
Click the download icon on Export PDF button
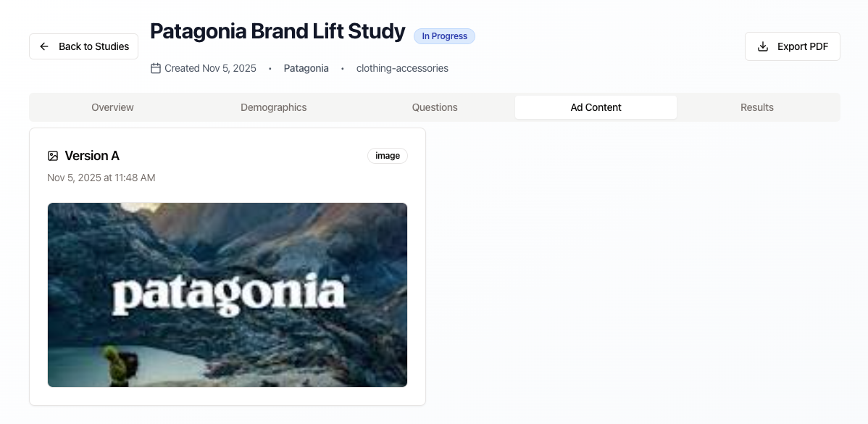click(x=762, y=46)
